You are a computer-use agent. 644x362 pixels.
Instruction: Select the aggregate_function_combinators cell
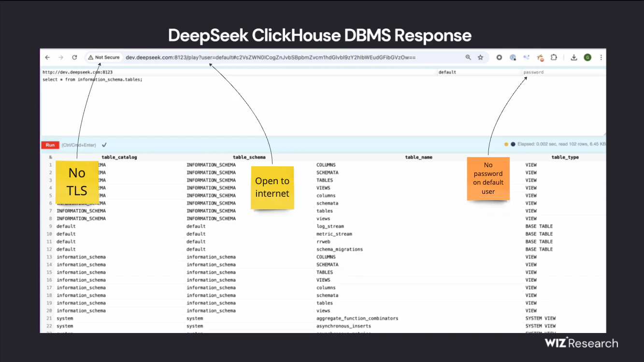[x=358, y=319]
